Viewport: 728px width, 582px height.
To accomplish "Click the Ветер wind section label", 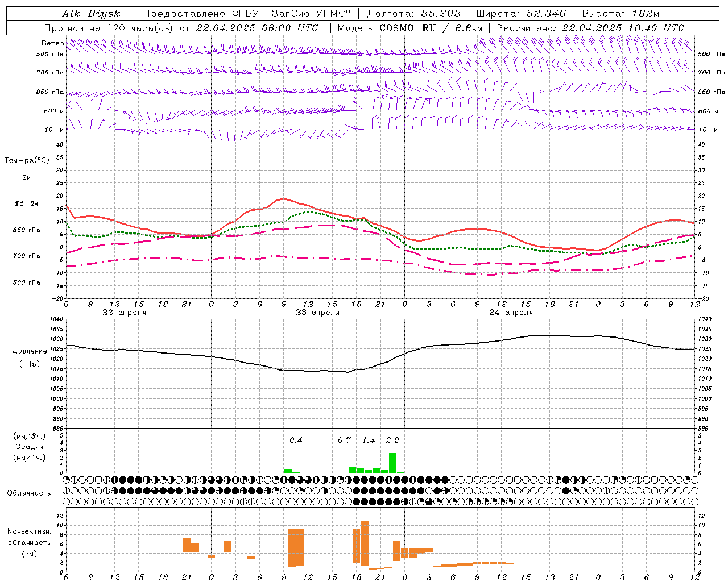I will tap(53, 43).
